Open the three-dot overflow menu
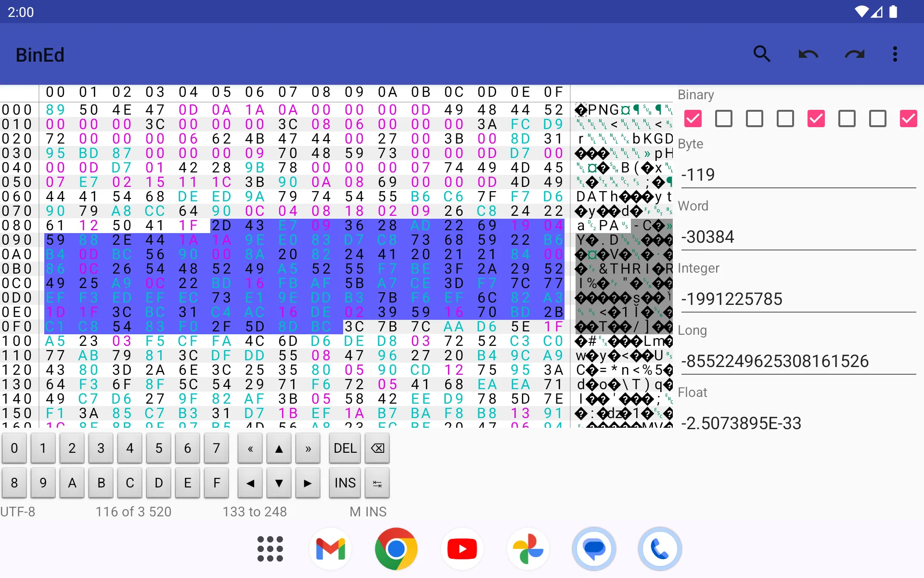 (x=895, y=54)
